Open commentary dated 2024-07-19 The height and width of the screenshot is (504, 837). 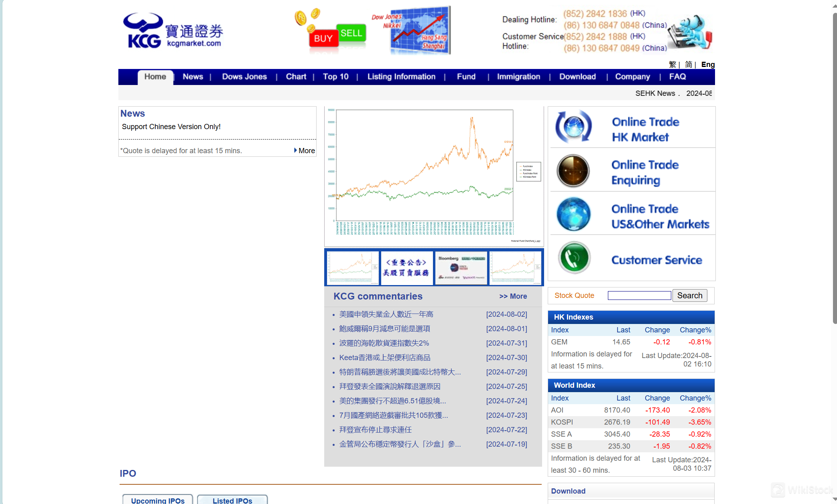point(400,444)
